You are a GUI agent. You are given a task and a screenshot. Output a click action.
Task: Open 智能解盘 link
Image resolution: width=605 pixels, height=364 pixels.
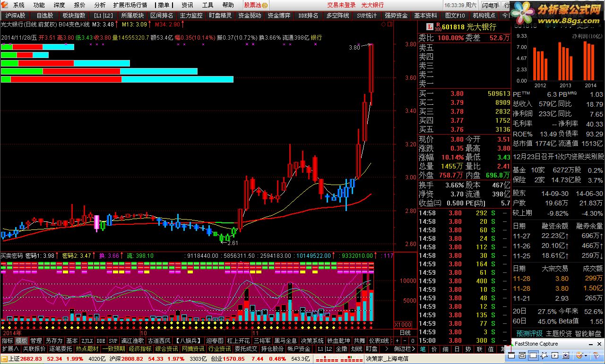coord(588,333)
